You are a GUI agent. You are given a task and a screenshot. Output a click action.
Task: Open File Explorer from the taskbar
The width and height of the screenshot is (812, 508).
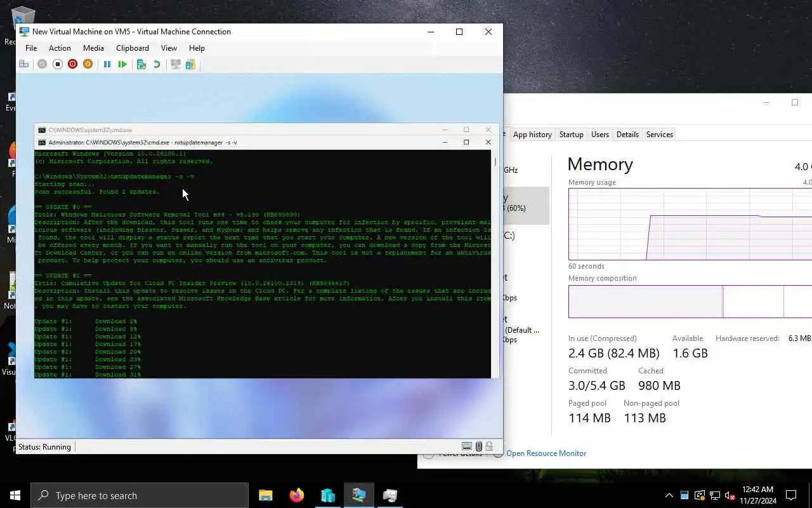[265, 495]
